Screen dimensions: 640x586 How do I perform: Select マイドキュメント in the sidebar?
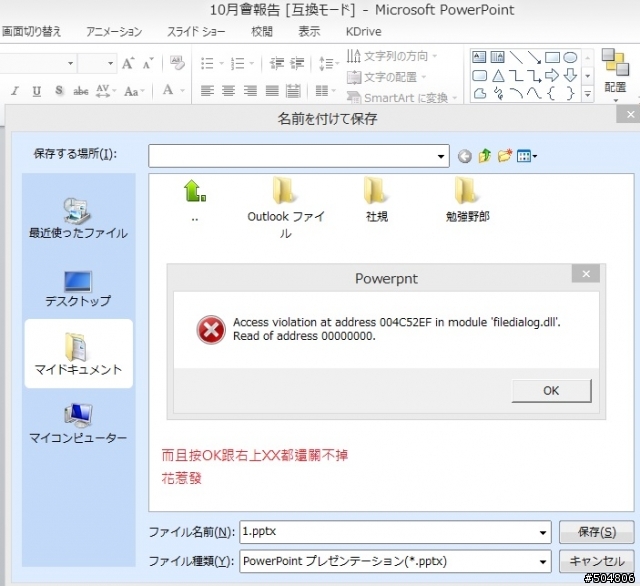[x=78, y=353]
